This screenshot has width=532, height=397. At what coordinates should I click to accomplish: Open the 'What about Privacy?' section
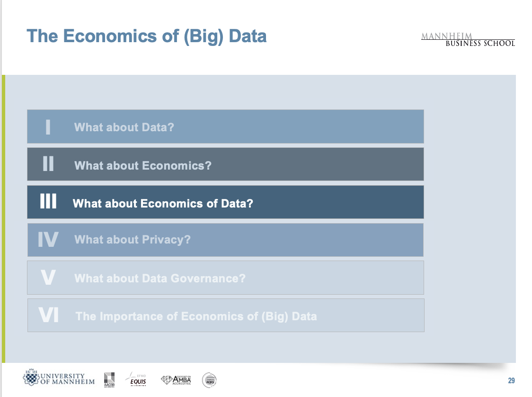132,239
